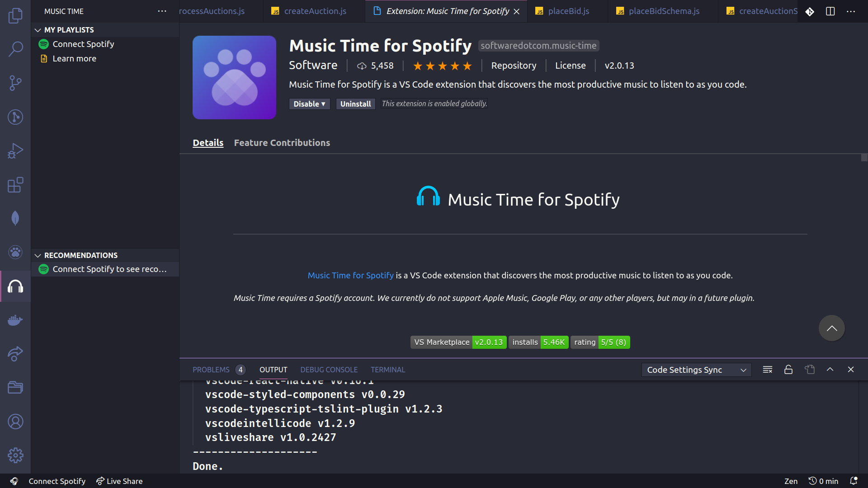Open the TERMINAL tab in the bottom panel

point(388,369)
